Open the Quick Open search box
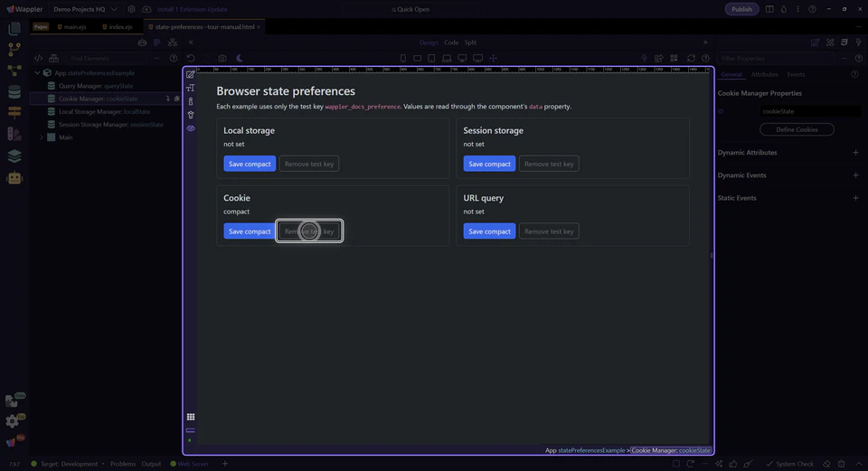This screenshot has height=471, width=868. 410,9
